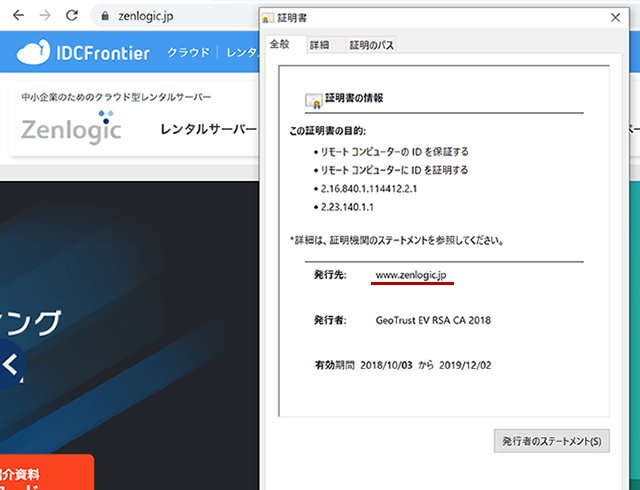
Task: Click the browser forward arrow
Action: [44, 16]
